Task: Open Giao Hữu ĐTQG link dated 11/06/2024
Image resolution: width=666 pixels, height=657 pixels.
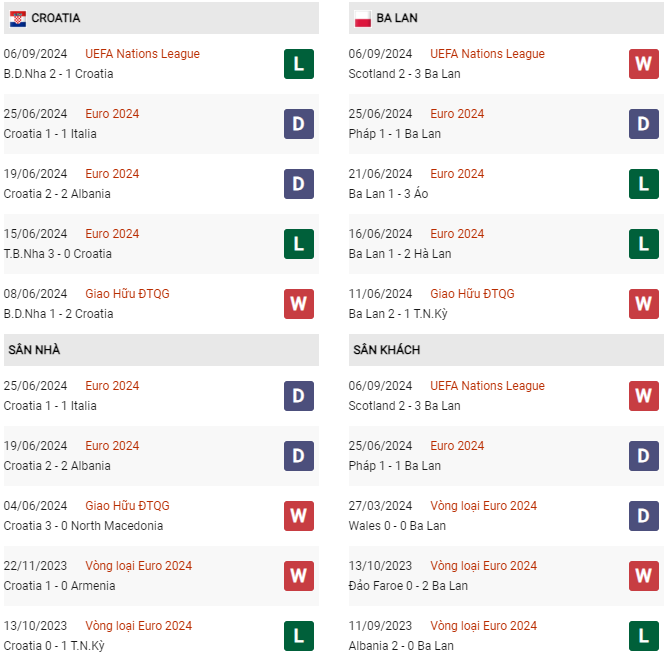Action: click(x=472, y=294)
